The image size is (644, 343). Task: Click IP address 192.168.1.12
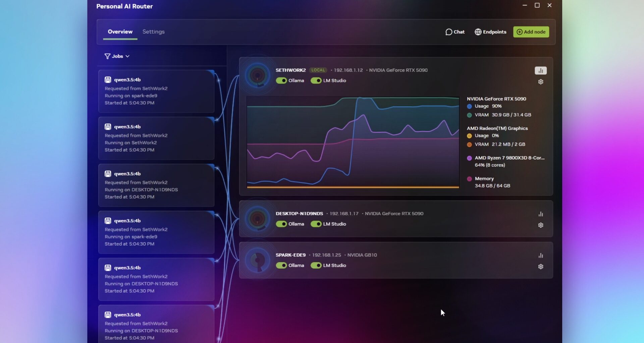[348, 70]
